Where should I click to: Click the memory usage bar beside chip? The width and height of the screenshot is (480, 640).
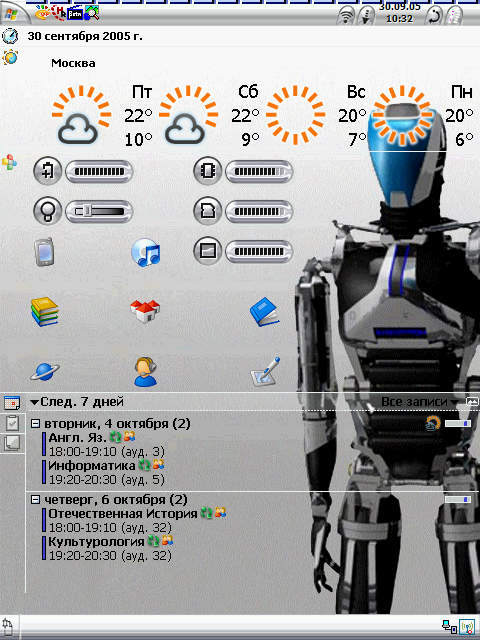(x=259, y=171)
